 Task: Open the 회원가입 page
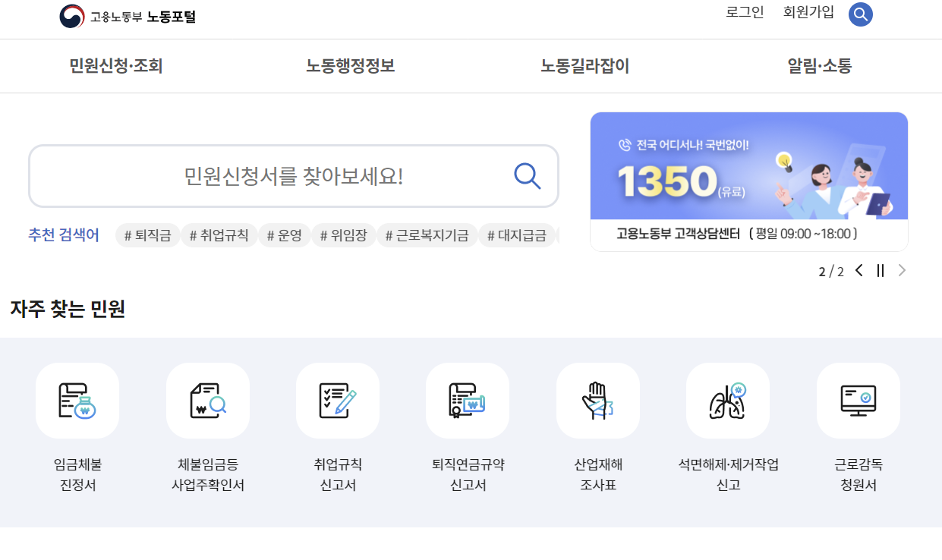coord(808,13)
